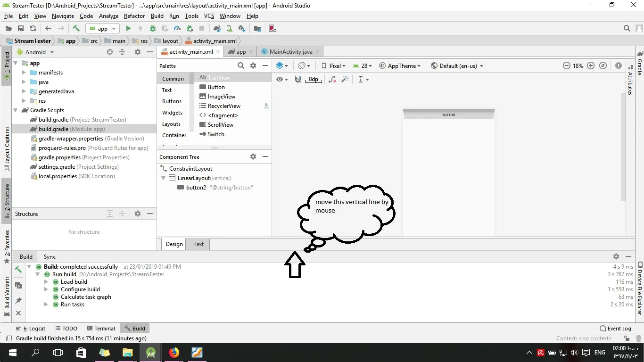
Task: Toggle the 1: Project tool window
Action: (7, 66)
